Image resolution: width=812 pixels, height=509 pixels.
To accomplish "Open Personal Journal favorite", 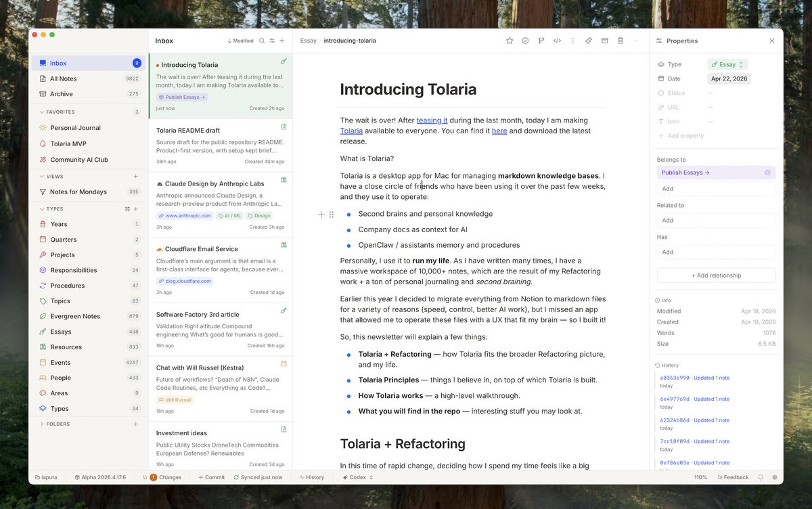I will 89,127.
